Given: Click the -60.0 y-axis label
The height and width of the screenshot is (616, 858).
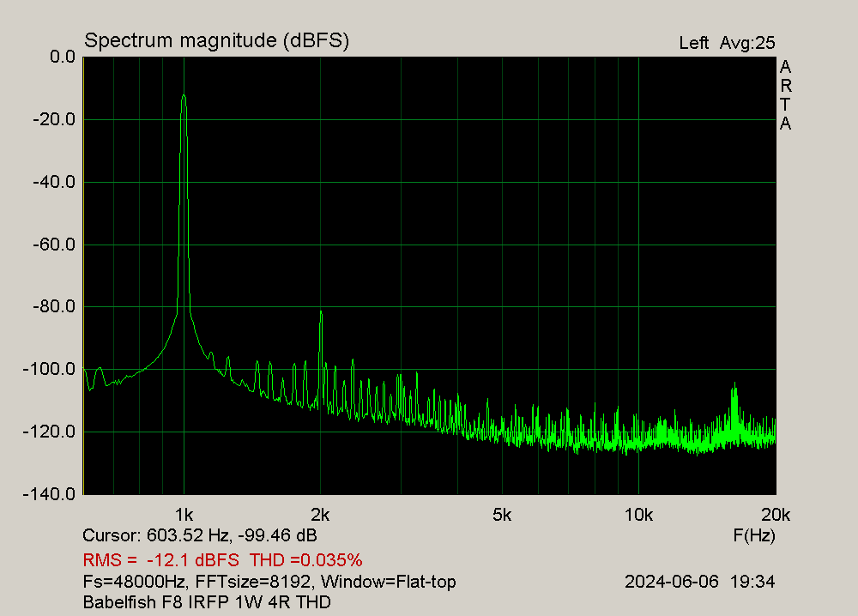Looking at the screenshot, I should [x=53, y=245].
